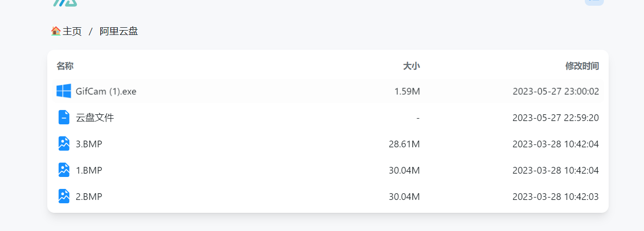The image size is (644, 231).
Task: Click the image file icon for 1.BMP
Action: pos(64,170)
